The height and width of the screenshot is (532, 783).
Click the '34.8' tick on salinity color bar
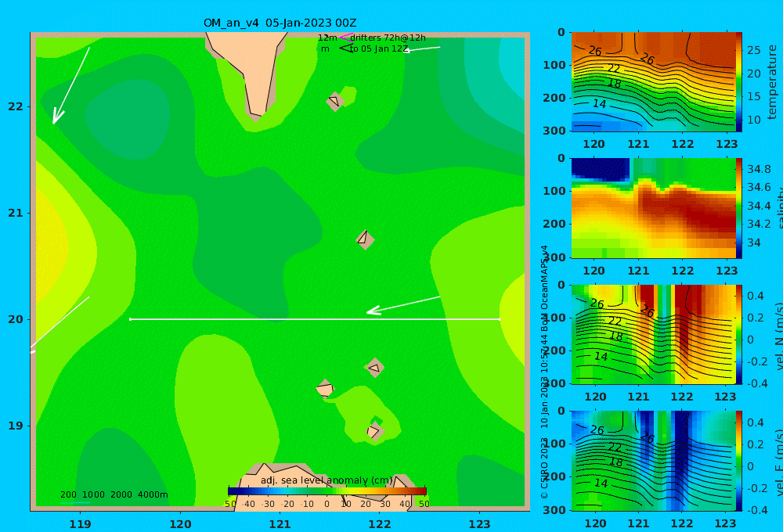point(759,169)
